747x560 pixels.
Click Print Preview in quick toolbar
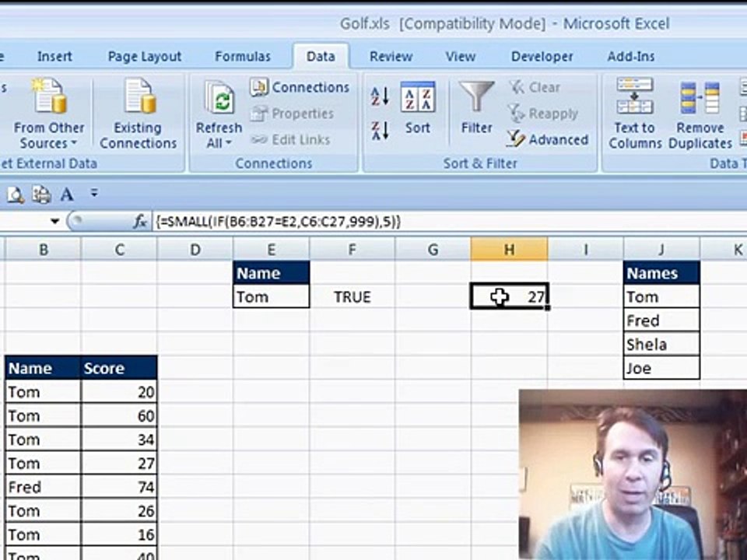click(x=16, y=194)
